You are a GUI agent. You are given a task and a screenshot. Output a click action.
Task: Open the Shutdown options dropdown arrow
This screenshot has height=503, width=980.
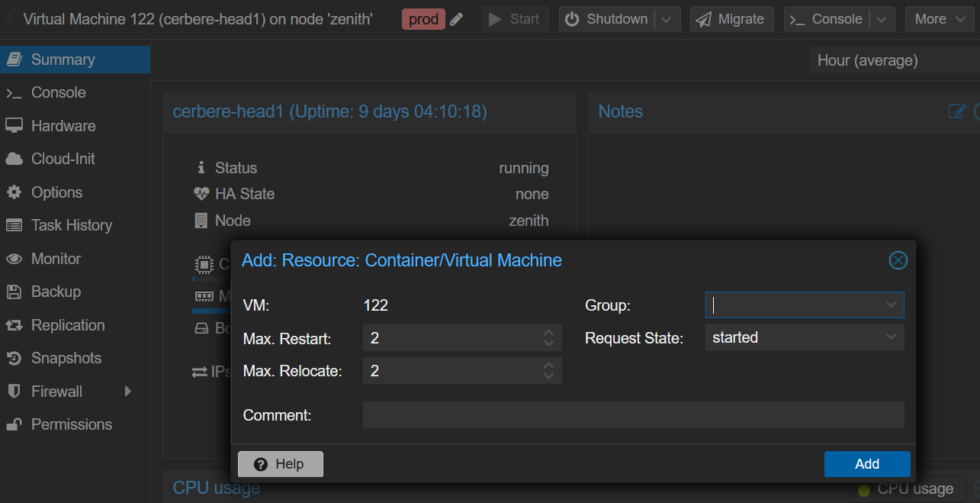pos(667,20)
